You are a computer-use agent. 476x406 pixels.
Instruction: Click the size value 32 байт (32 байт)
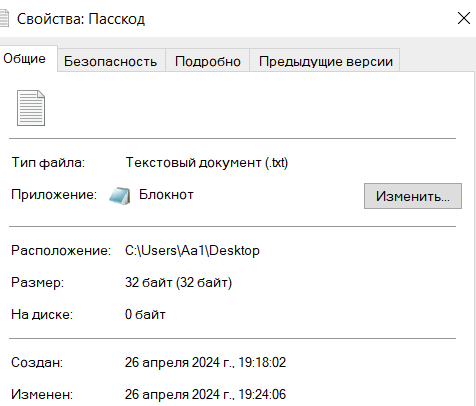(x=178, y=282)
